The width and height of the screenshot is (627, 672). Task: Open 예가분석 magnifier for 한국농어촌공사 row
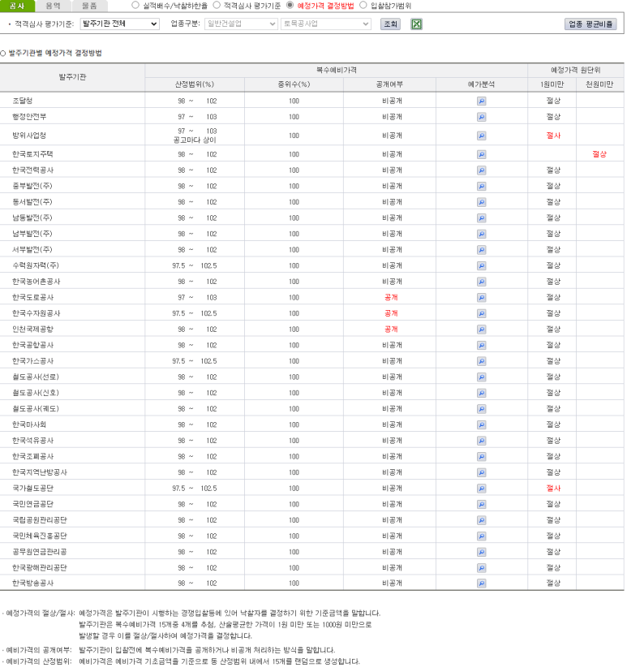(481, 282)
